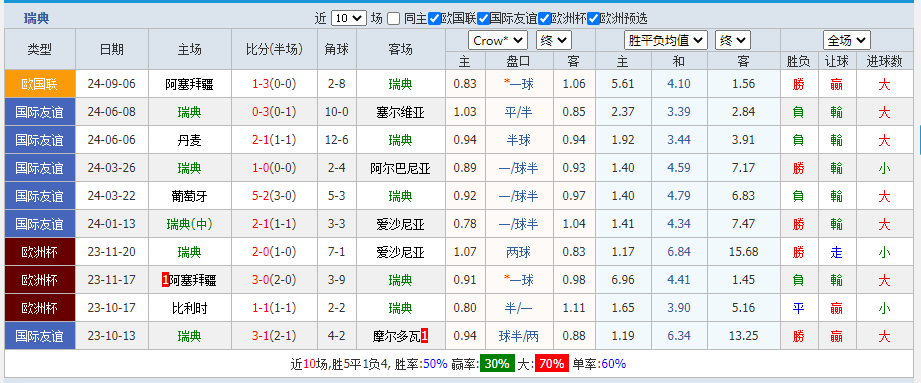Click 丹麦 home team in 24-06-06 row
The width and height of the screenshot is (921, 383).
(189, 140)
